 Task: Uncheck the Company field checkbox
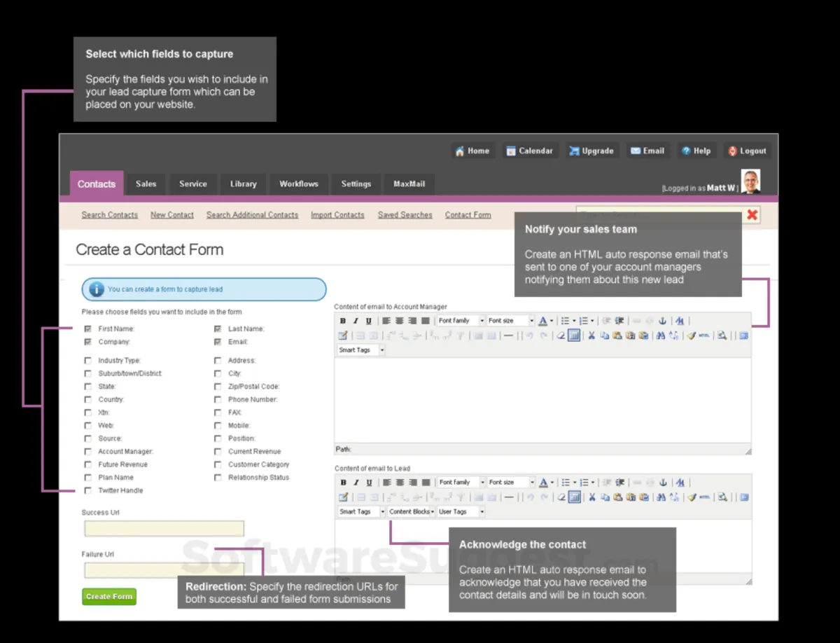coord(88,342)
